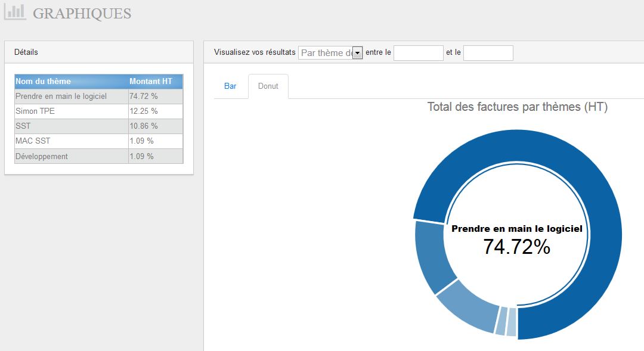Click the 'et le' end date field
Image resolution: width=644 pixels, height=351 pixels.
488,53
